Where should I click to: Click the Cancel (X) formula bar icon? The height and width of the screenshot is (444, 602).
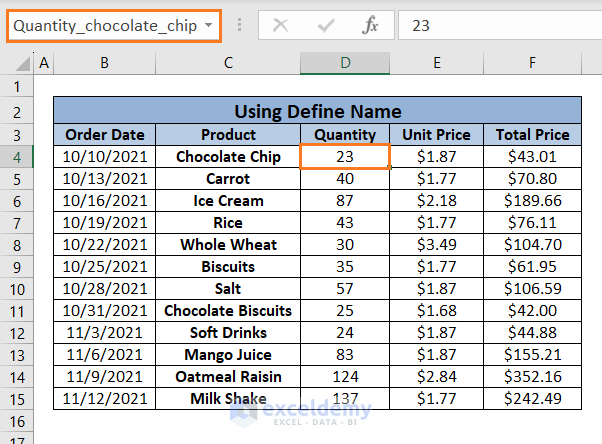[x=281, y=26]
